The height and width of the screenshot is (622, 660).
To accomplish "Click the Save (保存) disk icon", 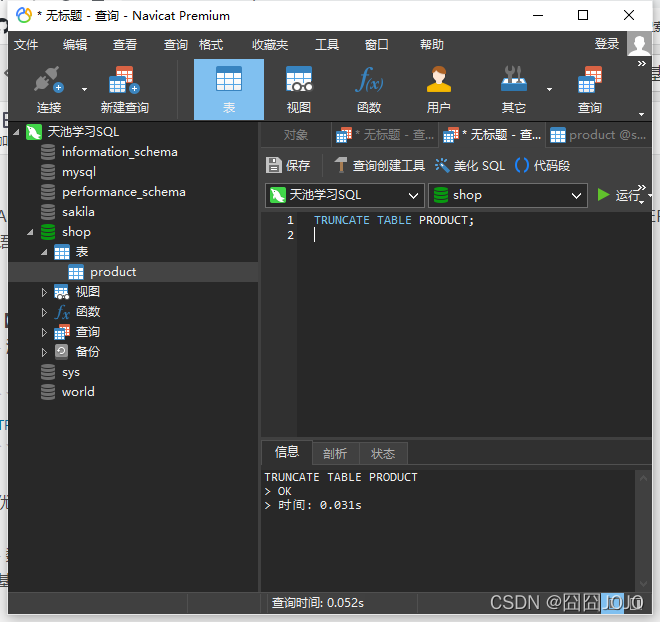I will click(274, 165).
